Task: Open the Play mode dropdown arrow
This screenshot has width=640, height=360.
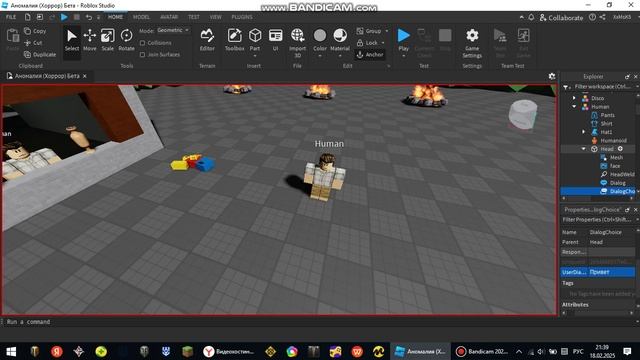Action: (403, 56)
